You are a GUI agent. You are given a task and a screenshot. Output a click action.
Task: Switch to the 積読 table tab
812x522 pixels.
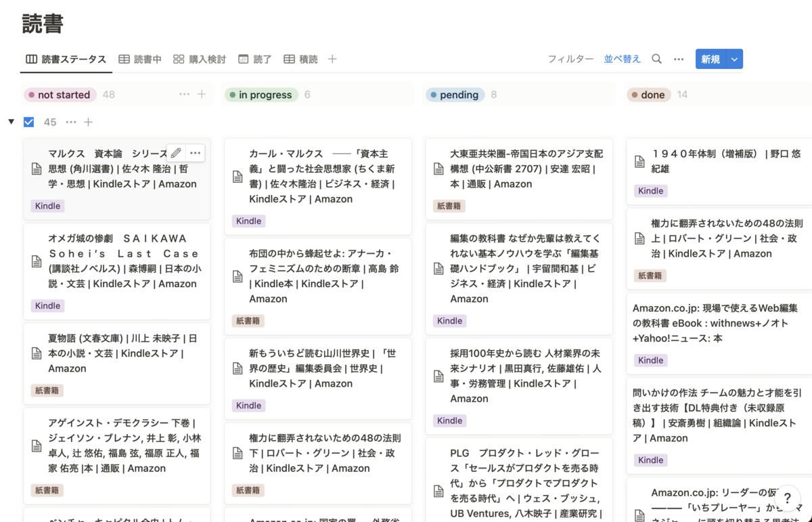(x=300, y=60)
